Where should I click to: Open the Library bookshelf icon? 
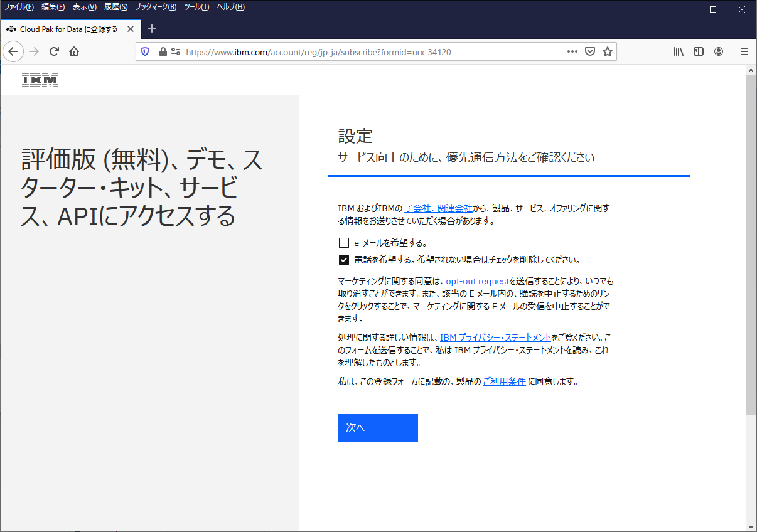tap(679, 51)
